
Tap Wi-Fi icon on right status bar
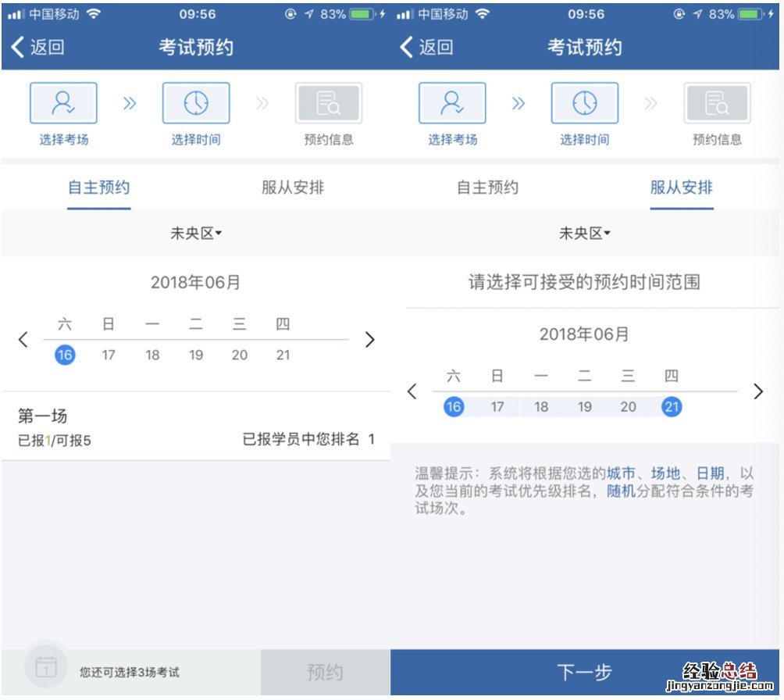point(482,14)
